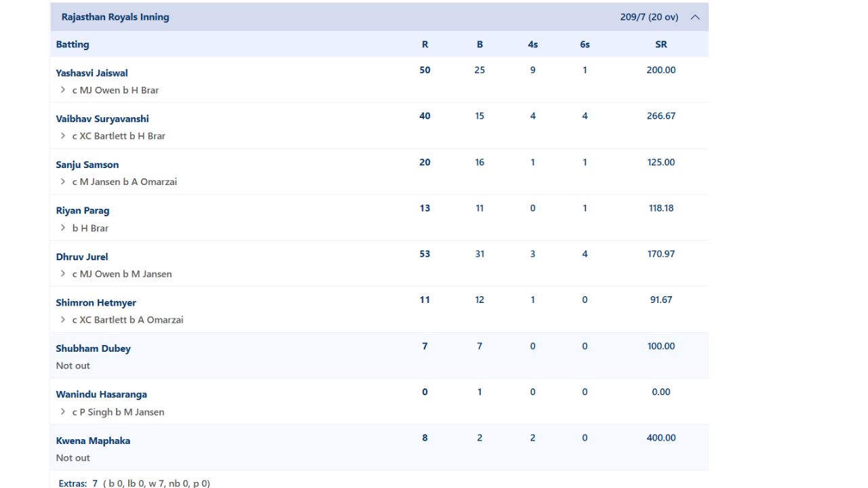Open Yashasvi Jaiswal player profile
Image resolution: width=868 pixels, height=488 pixels.
pos(92,73)
